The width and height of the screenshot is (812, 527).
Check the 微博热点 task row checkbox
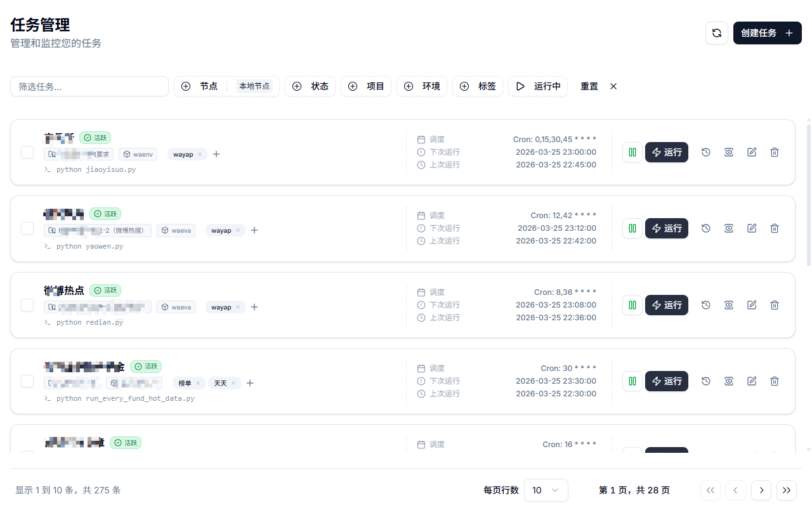(x=27, y=305)
